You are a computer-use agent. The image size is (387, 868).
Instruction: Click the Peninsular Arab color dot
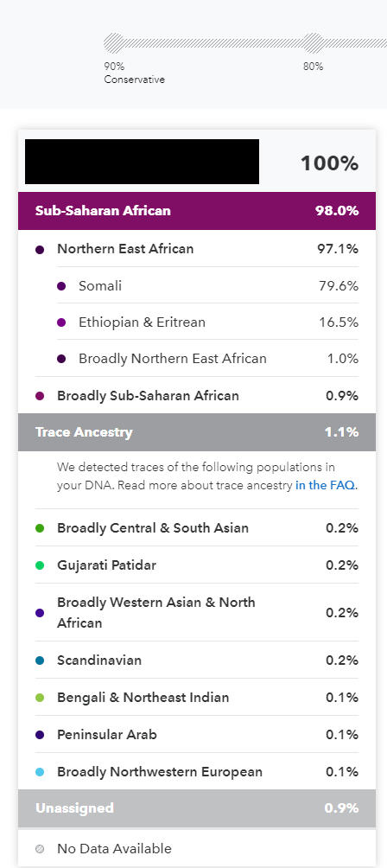pos(40,735)
